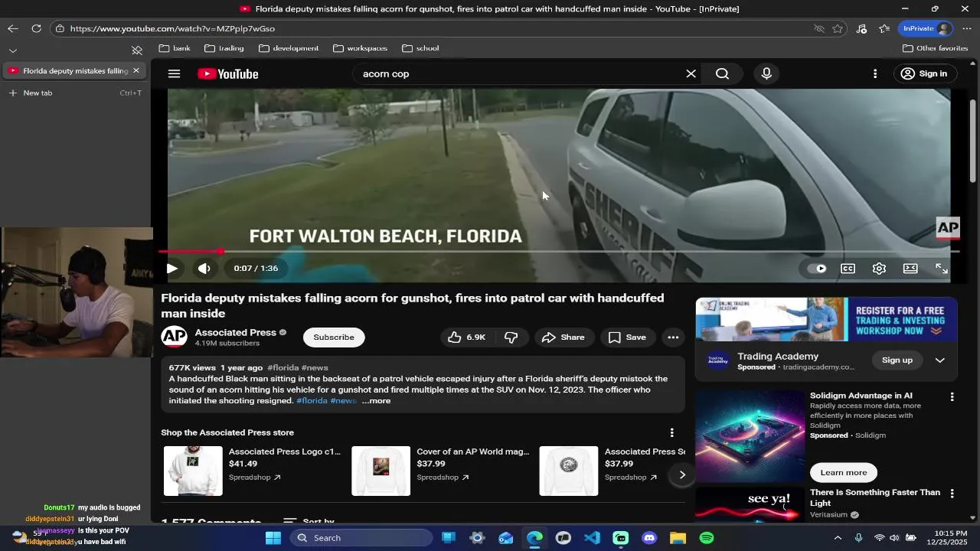
Task: Refresh the current page
Action: click(x=36, y=28)
